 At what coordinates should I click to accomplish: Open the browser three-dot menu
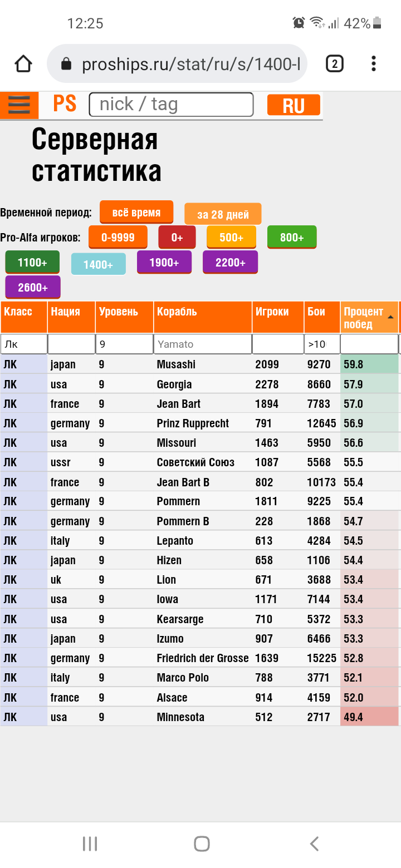(x=373, y=64)
